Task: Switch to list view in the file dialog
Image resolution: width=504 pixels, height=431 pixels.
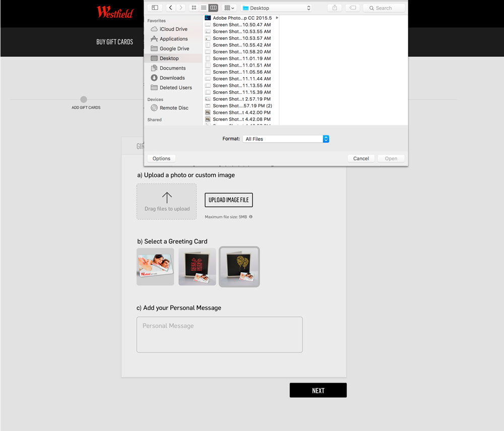Action: tap(204, 8)
